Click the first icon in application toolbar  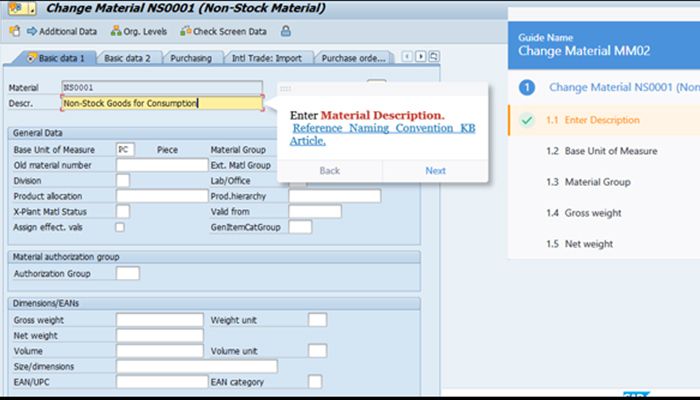coord(14,31)
